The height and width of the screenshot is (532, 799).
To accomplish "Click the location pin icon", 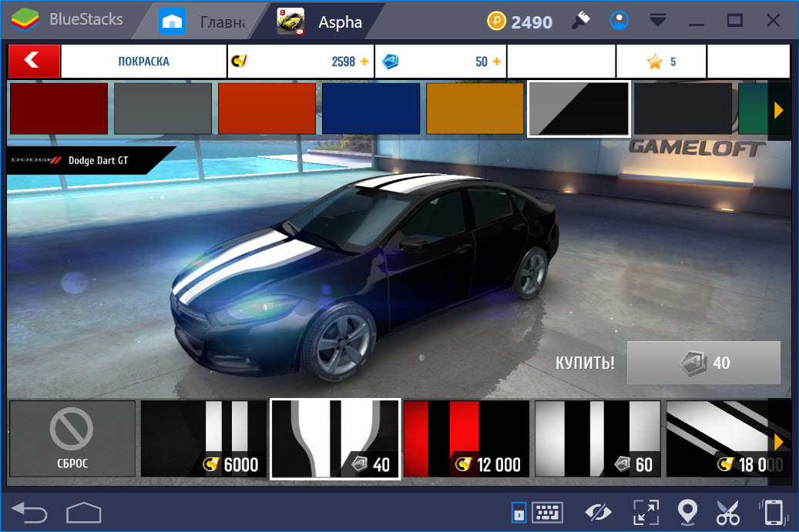I will tap(687, 512).
